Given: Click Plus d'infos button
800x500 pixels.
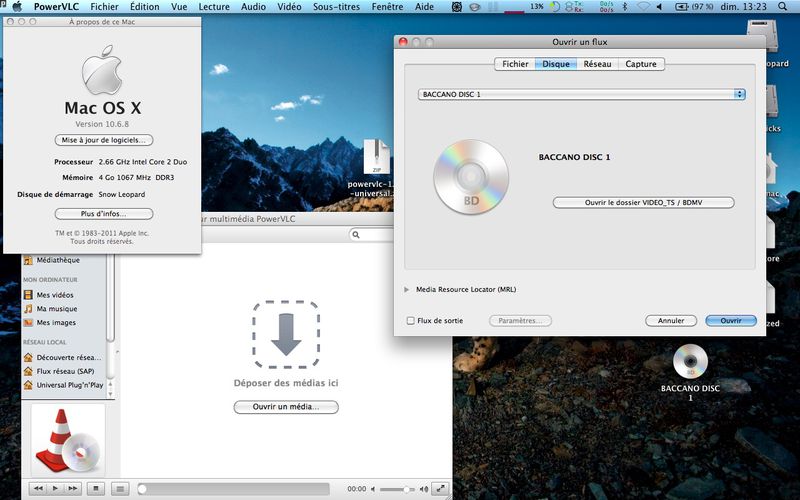Looking at the screenshot, I should point(104,214).
